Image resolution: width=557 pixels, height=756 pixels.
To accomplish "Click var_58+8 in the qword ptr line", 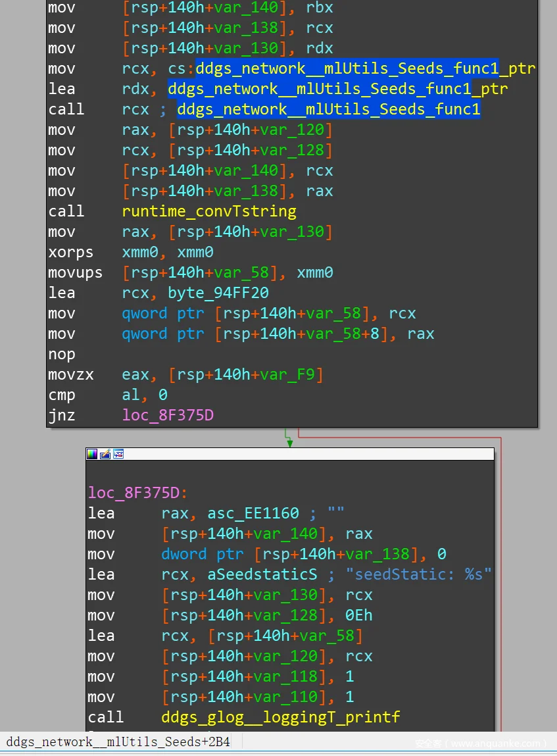I will [x=343, y=334].
